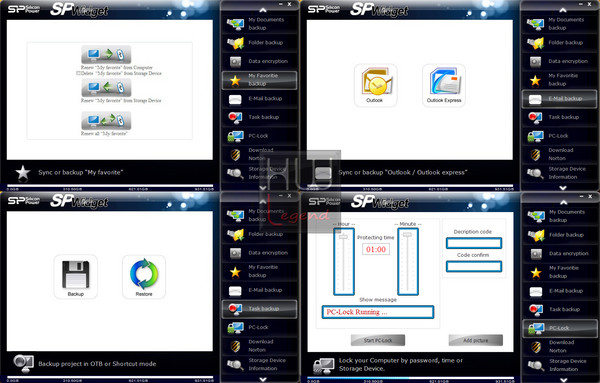Click the Outlook mail backup icon

[x=375, y=85]
